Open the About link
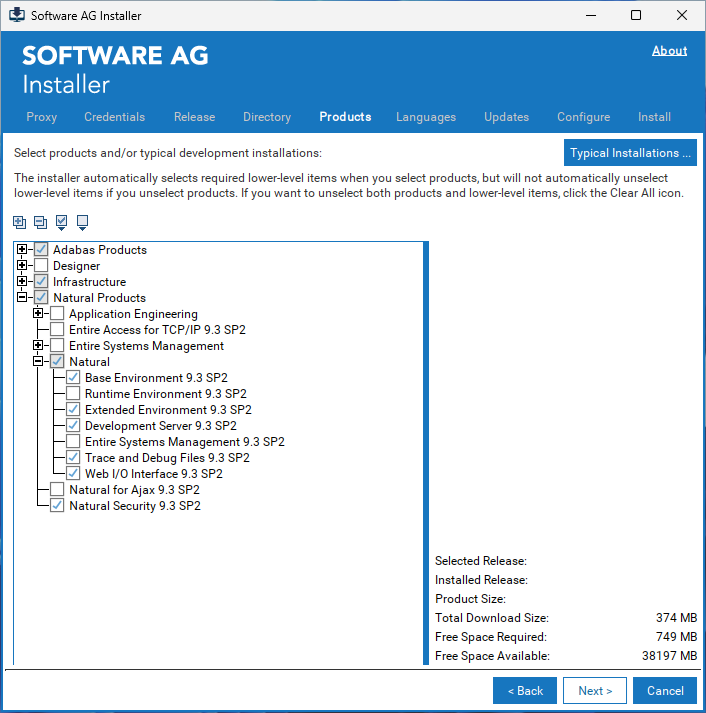This screenshot has width=706, height=713. (669, 51)
